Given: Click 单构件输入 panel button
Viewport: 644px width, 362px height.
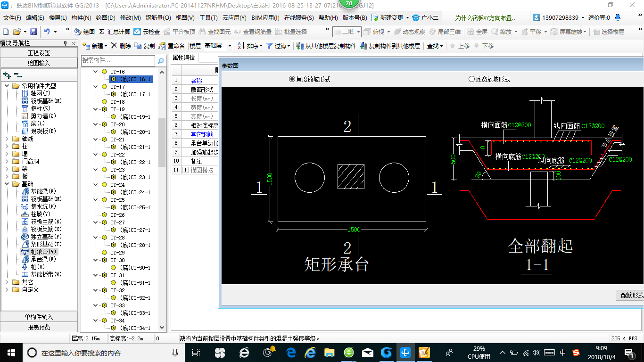Looking at the screenshot, I should tap(39, 317).
